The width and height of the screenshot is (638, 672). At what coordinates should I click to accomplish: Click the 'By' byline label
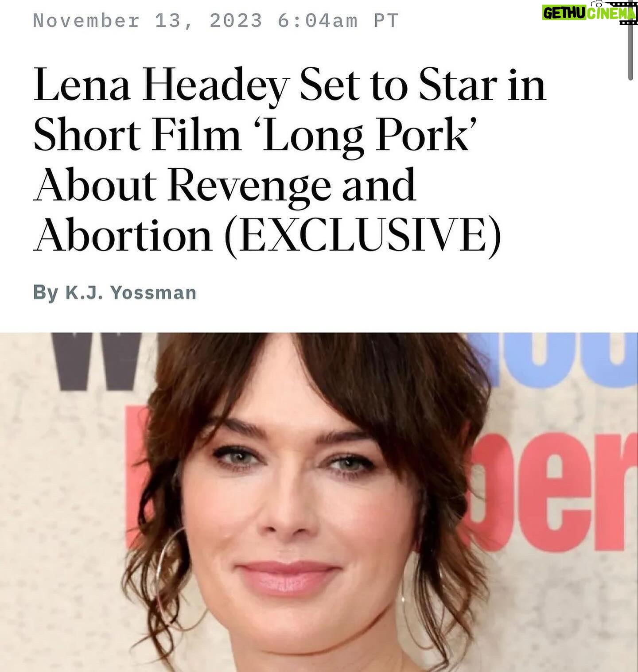tap(46, 293)
